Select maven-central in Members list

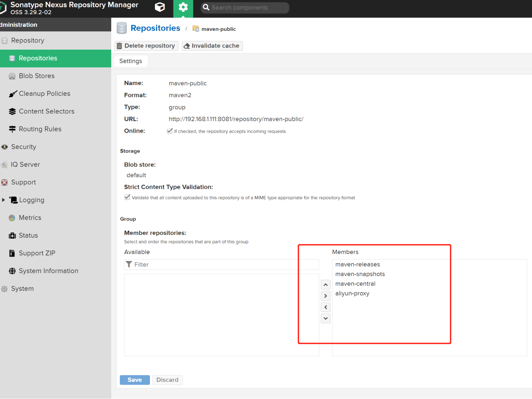tap(355, 284)
